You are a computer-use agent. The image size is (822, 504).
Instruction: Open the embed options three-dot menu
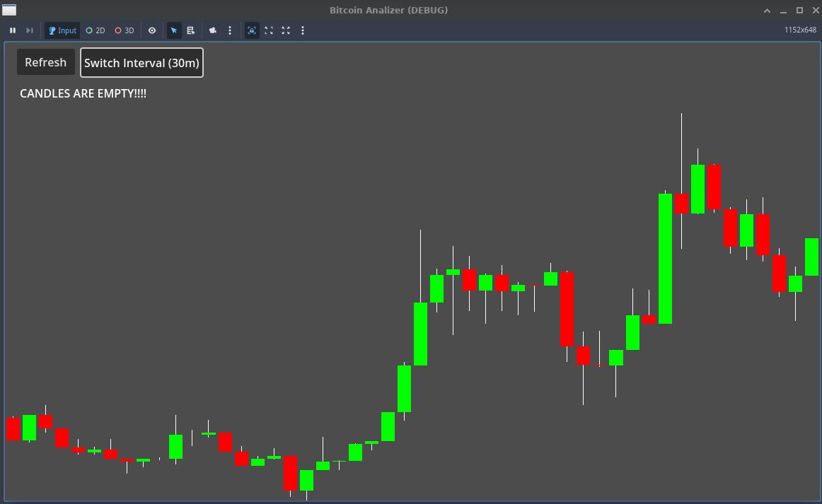pyautogui.click(x=303, y=30)
